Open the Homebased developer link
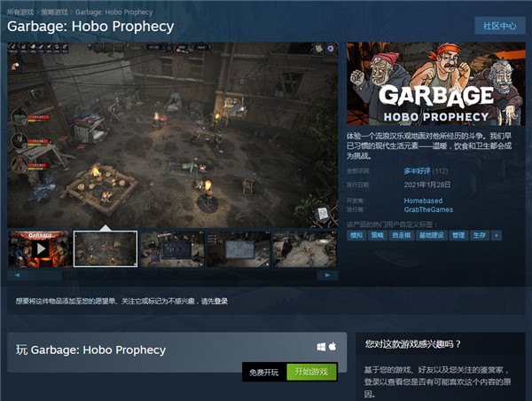 point(423,200)
